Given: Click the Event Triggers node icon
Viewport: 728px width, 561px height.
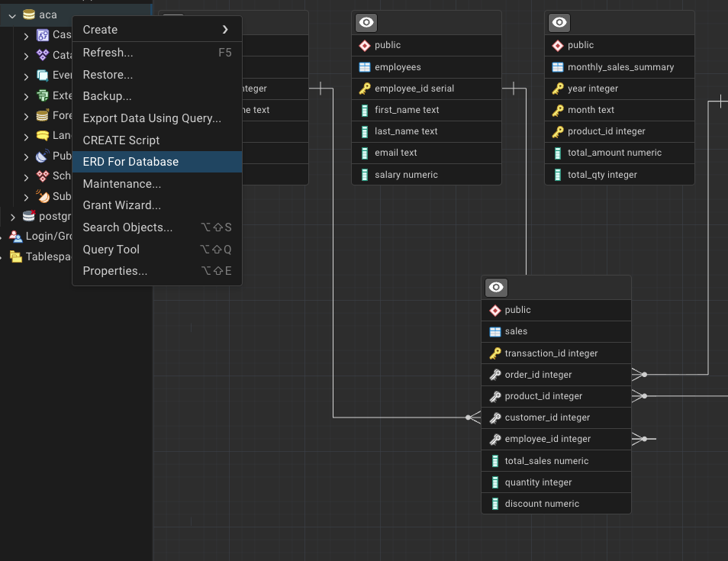Looking at the screenshot, I should coord(43,76).
